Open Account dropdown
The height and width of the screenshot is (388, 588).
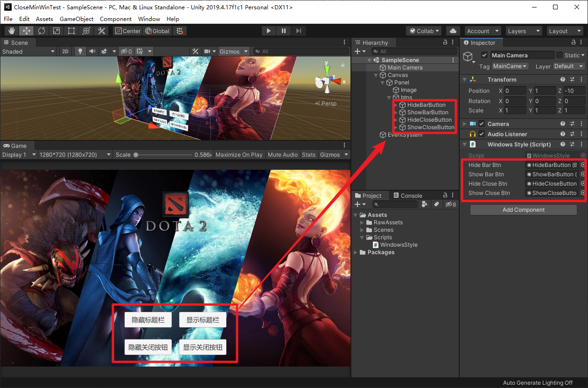[x=483, y=31]
